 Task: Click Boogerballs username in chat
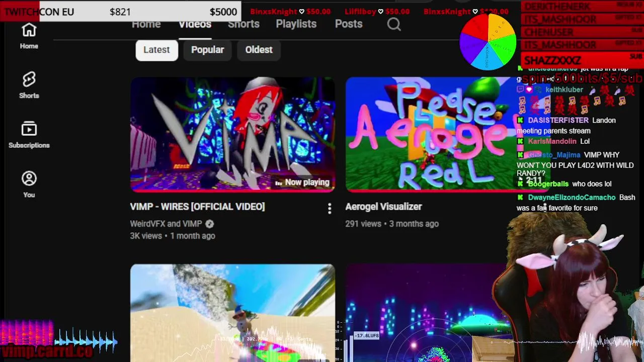tap(548, 184)
